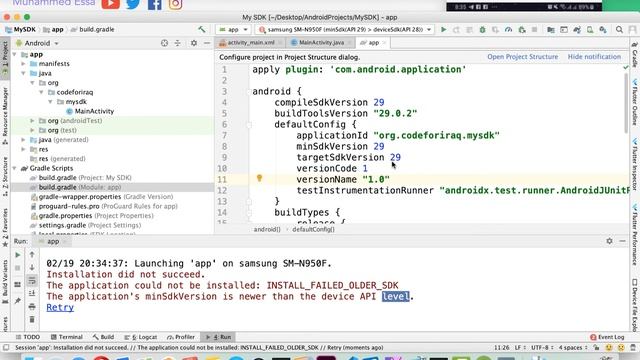Collapse the app module tree node
This screenshot has width=640, height=360.
point(15,54)
